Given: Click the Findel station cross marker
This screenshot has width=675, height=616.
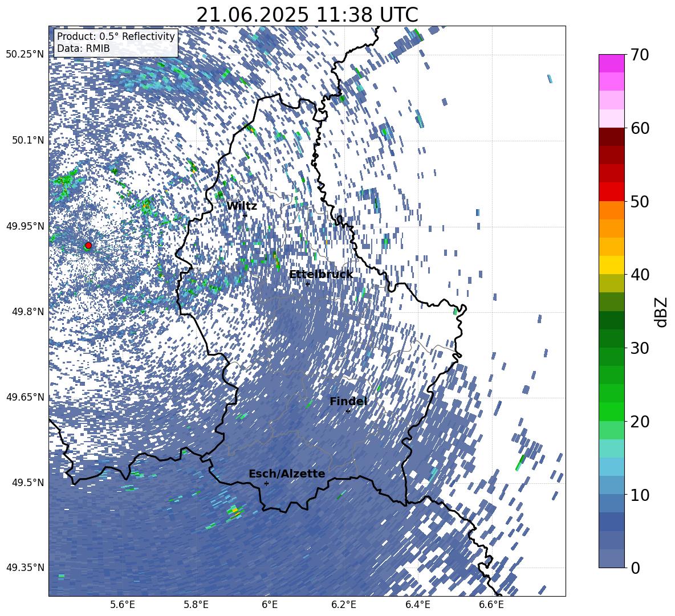Looking at the screenshot, I should pos(348,411).
